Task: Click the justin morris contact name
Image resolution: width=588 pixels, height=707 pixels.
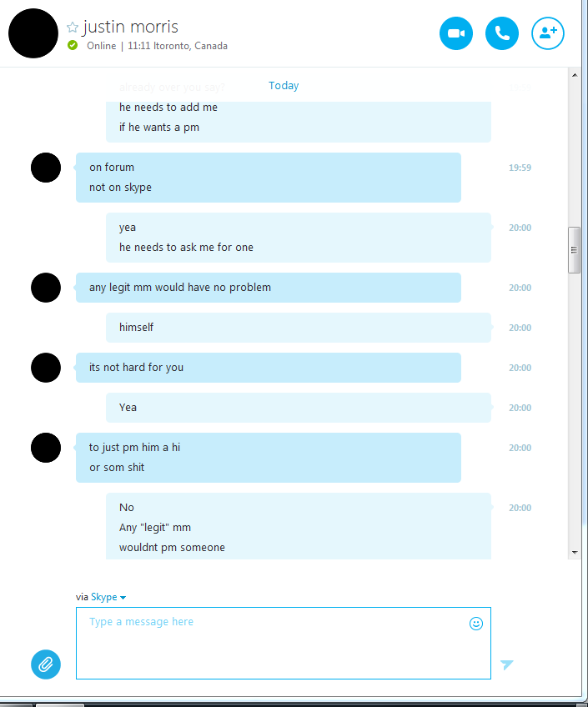Action: 130,27
